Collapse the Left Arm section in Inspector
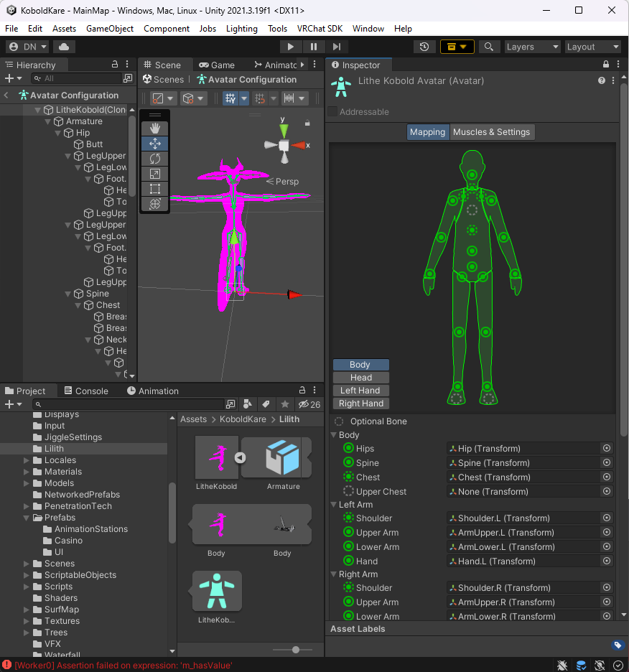This screenshot has height=672, width=629. [x=334, y=505]
